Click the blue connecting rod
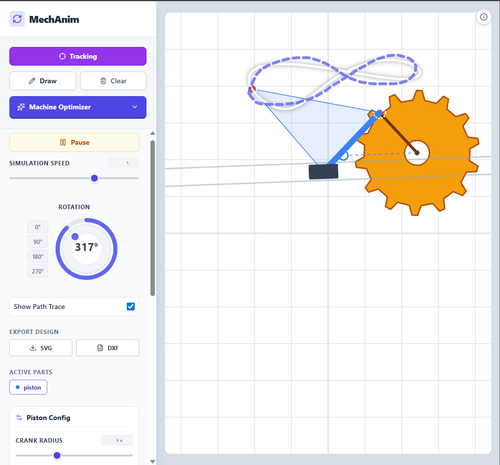 [x=354, y=138]
